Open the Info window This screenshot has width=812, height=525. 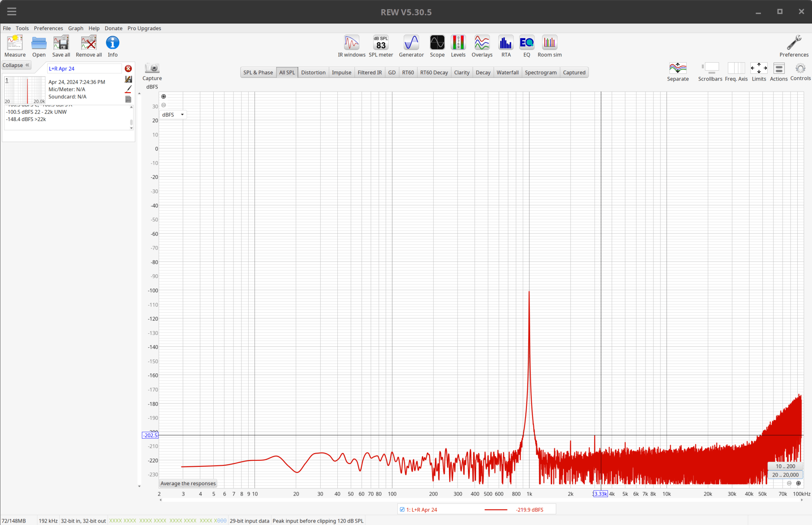113,46
